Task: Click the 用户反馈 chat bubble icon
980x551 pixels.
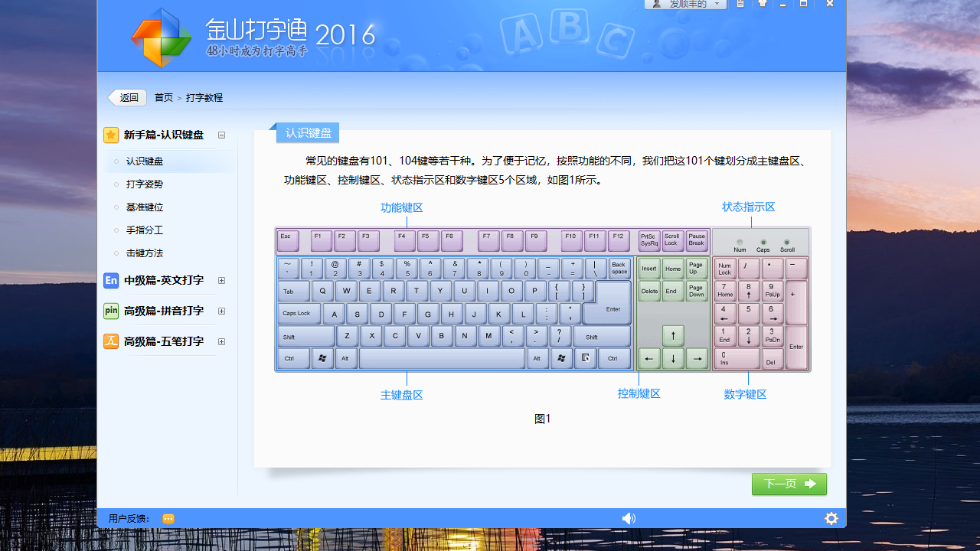Action: coord(168,518)
